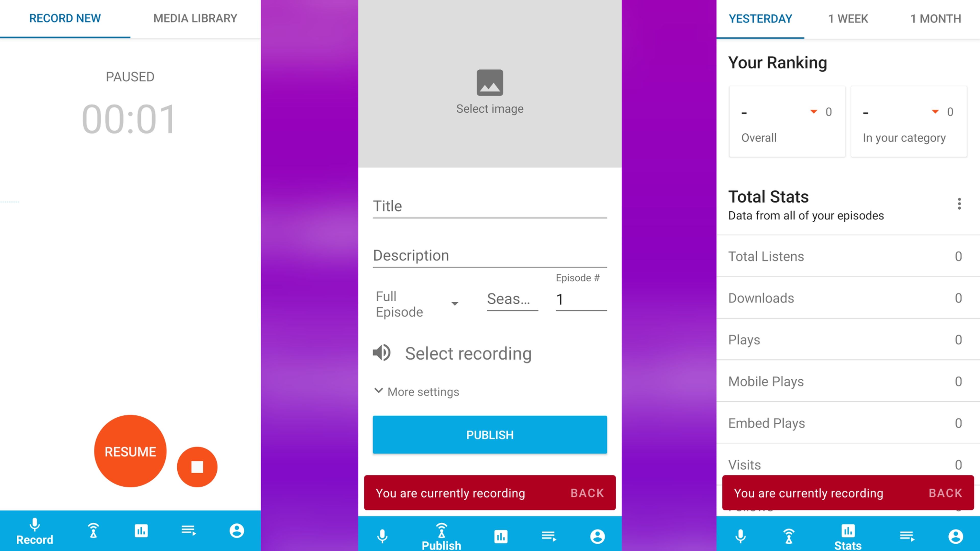
Task: Tap PUBLISH to submit episode
Action: point(490,434)
